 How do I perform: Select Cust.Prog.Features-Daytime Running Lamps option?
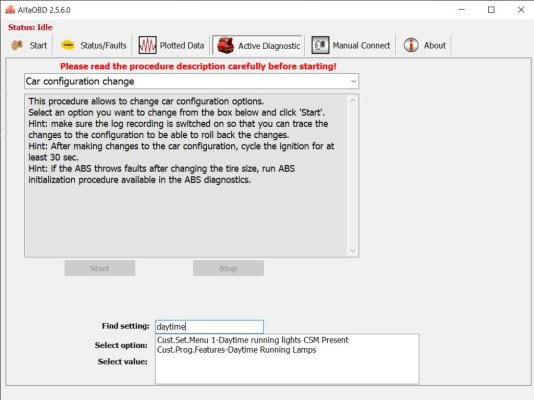[236, 350]
